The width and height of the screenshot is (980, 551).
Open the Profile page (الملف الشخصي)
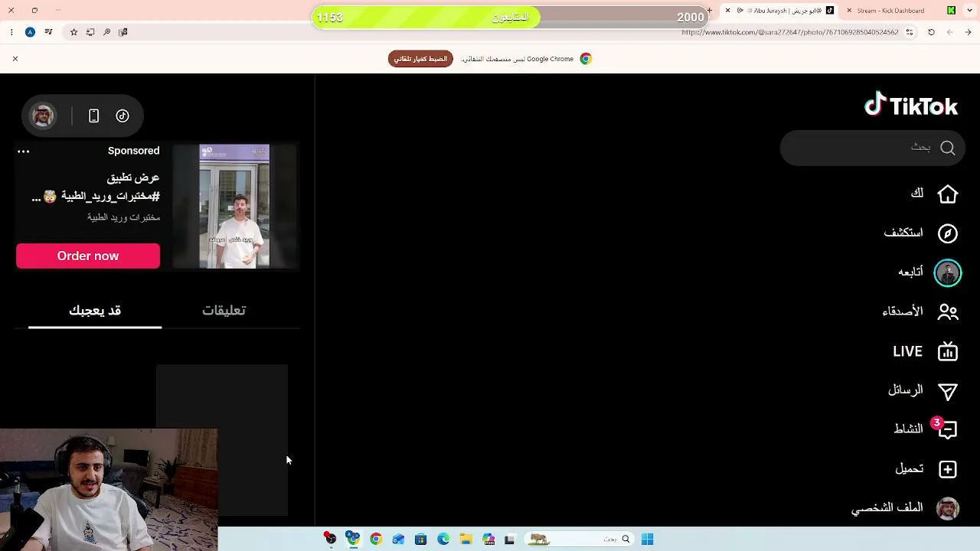pyautogui.click(x=905, y=508)
